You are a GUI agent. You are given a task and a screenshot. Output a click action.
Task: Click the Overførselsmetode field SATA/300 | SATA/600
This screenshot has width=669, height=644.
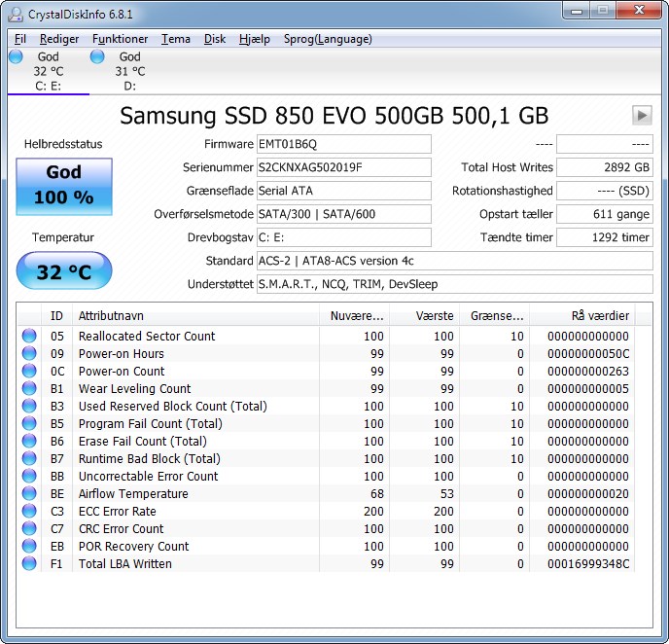pyautogui.click(x=344, y=214)
